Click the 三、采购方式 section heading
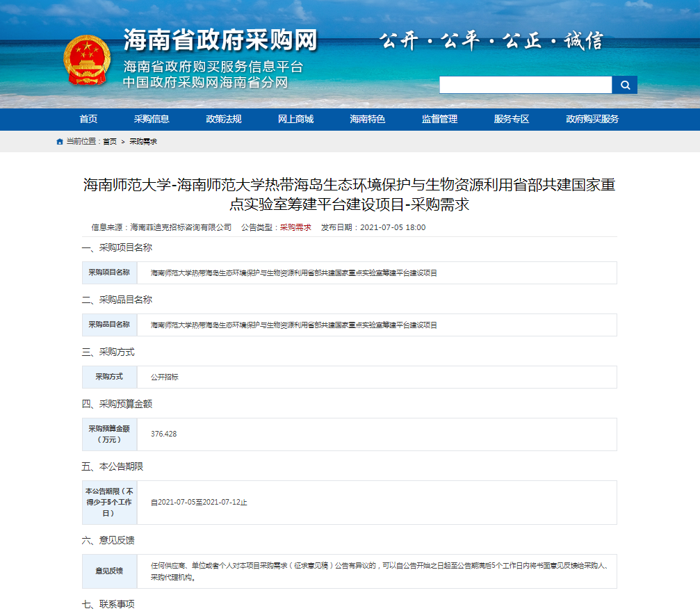Image resolution: width=700 pixels, height=611 pixels. pos(108,352)
